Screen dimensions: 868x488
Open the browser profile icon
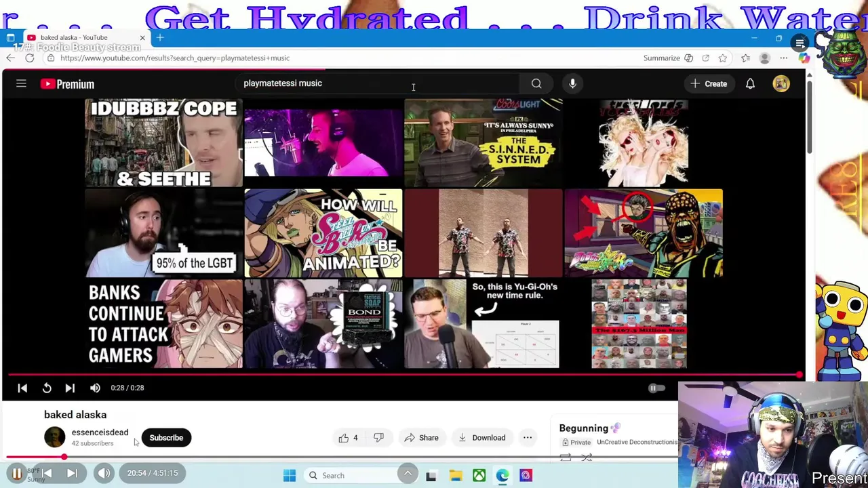click(764, 58)
